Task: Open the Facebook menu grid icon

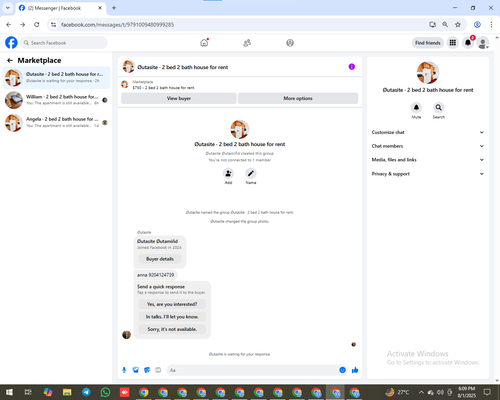Action: (x=453, y=43)
